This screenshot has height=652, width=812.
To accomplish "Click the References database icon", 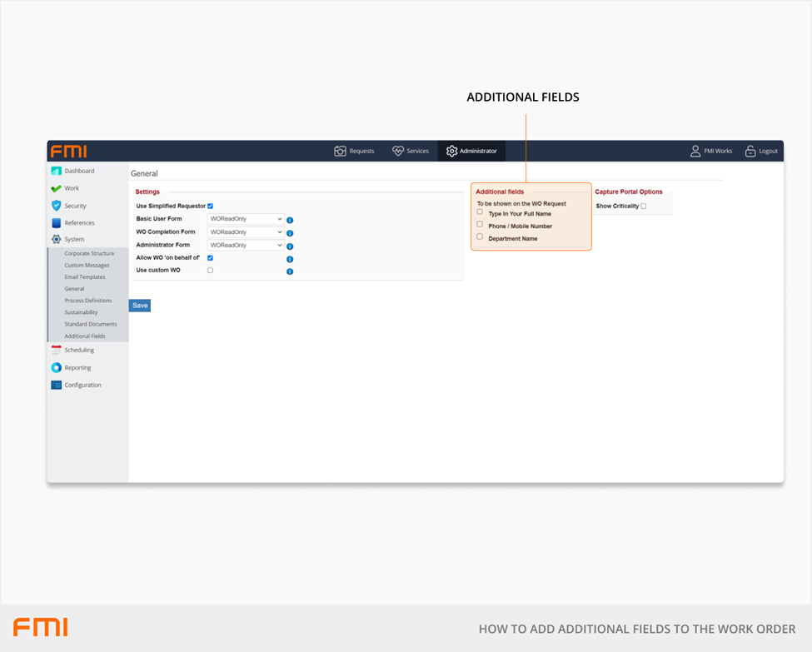I will coord(56,223).
